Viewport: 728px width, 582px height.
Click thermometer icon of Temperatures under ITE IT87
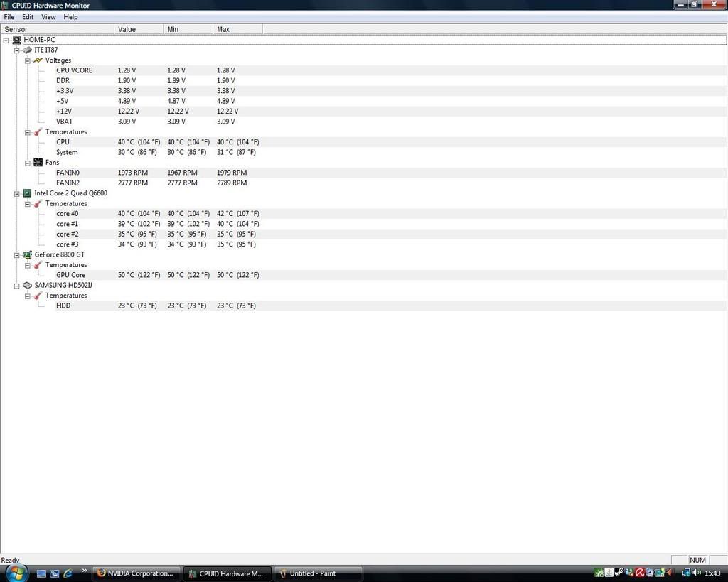point(38,131)
